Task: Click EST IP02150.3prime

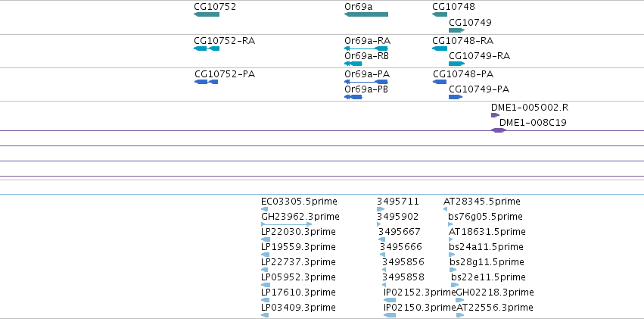Action: coord(390,315)
